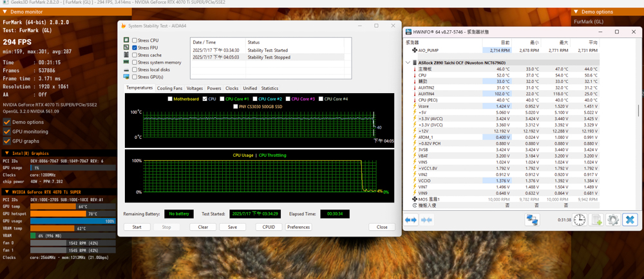Click HWiNFO blue X close sensors button
Image resolution: width=644 pixels, height=279 pixels.
629,220
